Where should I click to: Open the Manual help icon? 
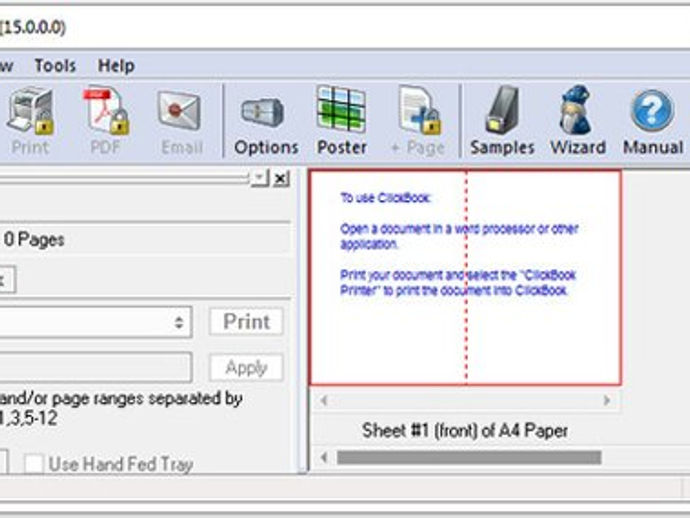click(x=653, y=120)
